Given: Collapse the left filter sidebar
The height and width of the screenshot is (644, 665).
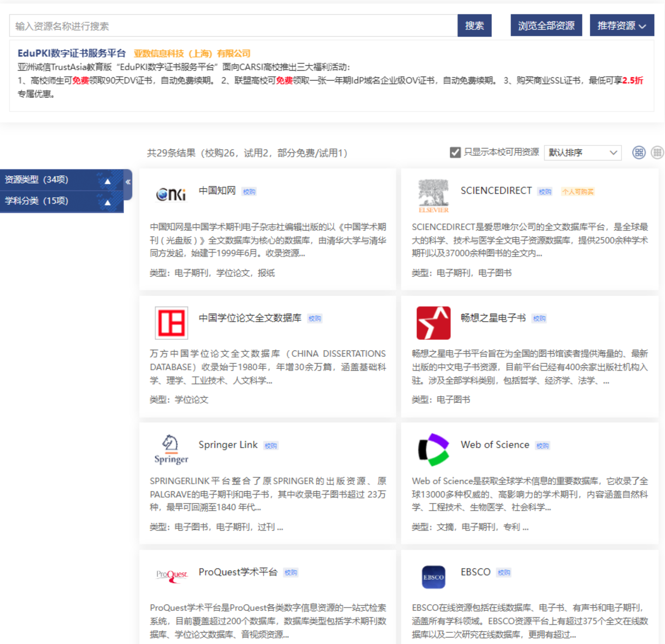Looking at the screenshot, I should [x=128, y=182].
